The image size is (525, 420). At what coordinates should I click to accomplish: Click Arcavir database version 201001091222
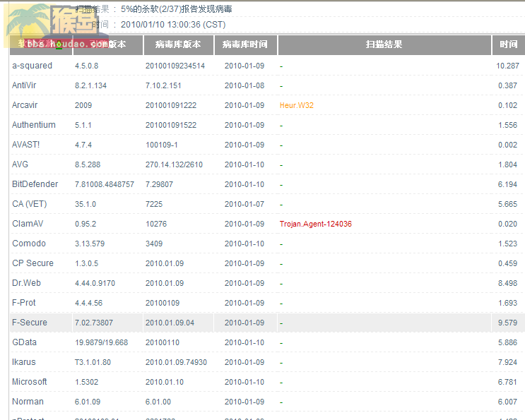tap(171, 105)
